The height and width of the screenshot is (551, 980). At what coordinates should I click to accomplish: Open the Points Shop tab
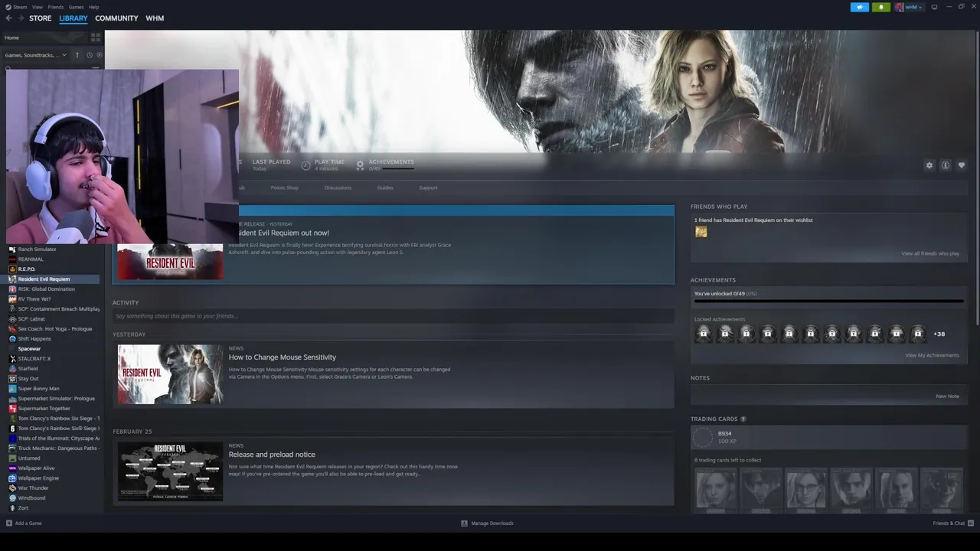pos(284,187)
